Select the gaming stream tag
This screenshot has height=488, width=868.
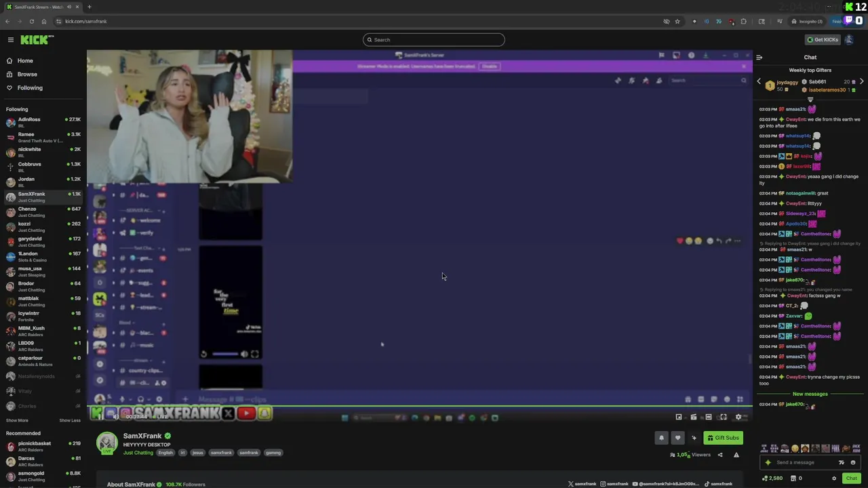(273, 453)
